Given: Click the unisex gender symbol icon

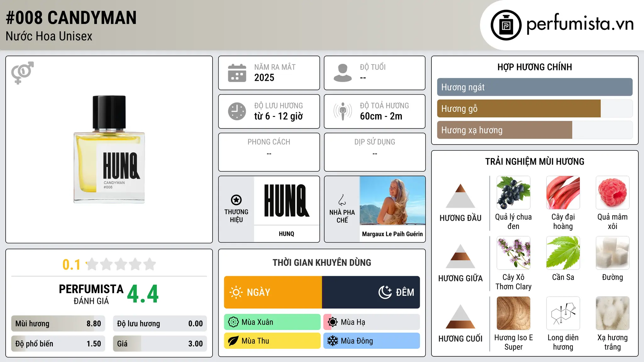Looking at the screenshot, I should (22, 73).
